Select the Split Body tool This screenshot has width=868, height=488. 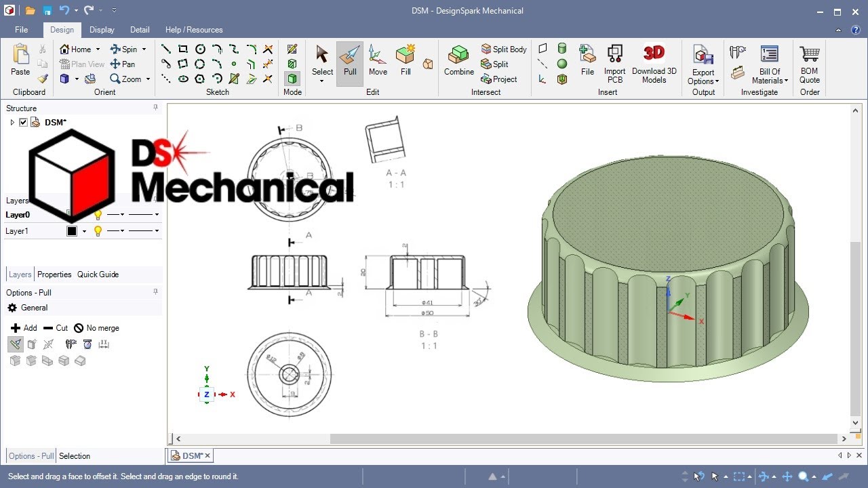pyautogui.click(x=503, y=49)
